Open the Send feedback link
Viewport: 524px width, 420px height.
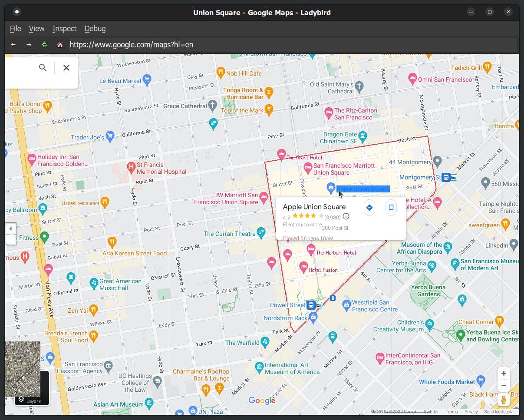(498, 412)
